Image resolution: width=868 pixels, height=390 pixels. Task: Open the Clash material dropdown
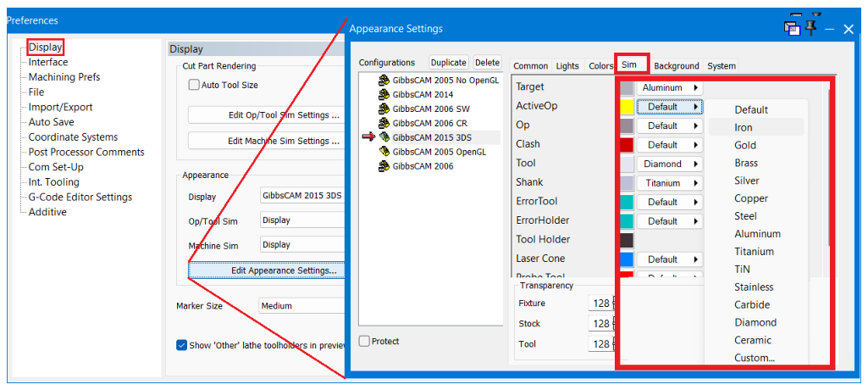tap(669, 145)
